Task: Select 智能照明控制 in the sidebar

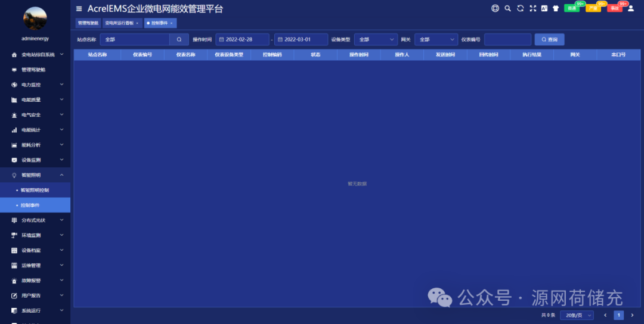Action: [35, 190]
